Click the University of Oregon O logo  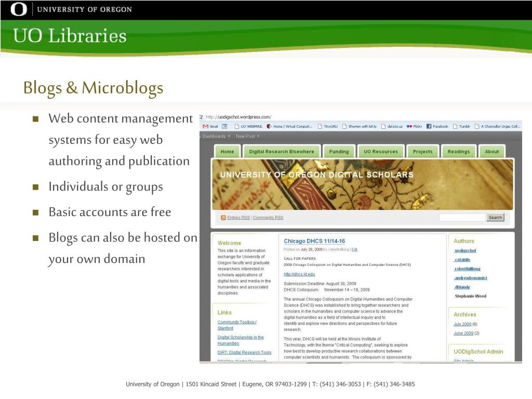point(19,9)
